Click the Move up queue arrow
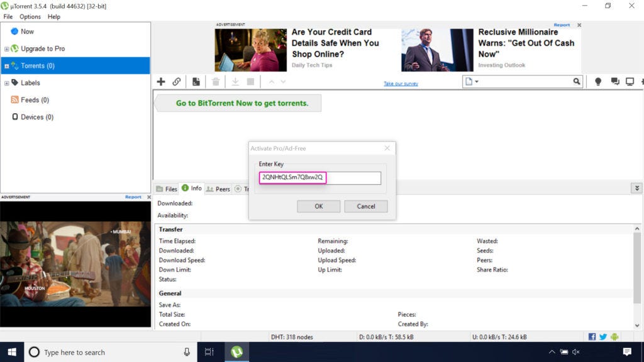Image resolution: width=644 pixels, height=362 pixels. pos(272,82)
